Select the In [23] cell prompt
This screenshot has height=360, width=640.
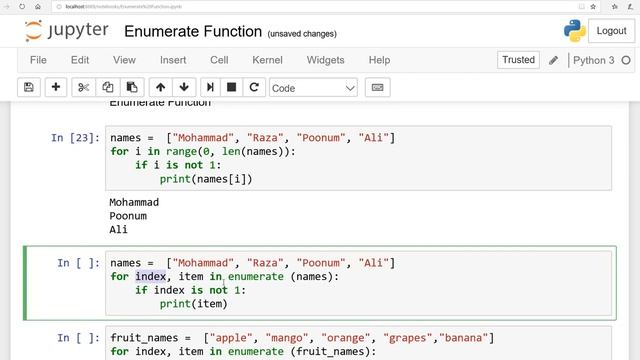(76, 138)
